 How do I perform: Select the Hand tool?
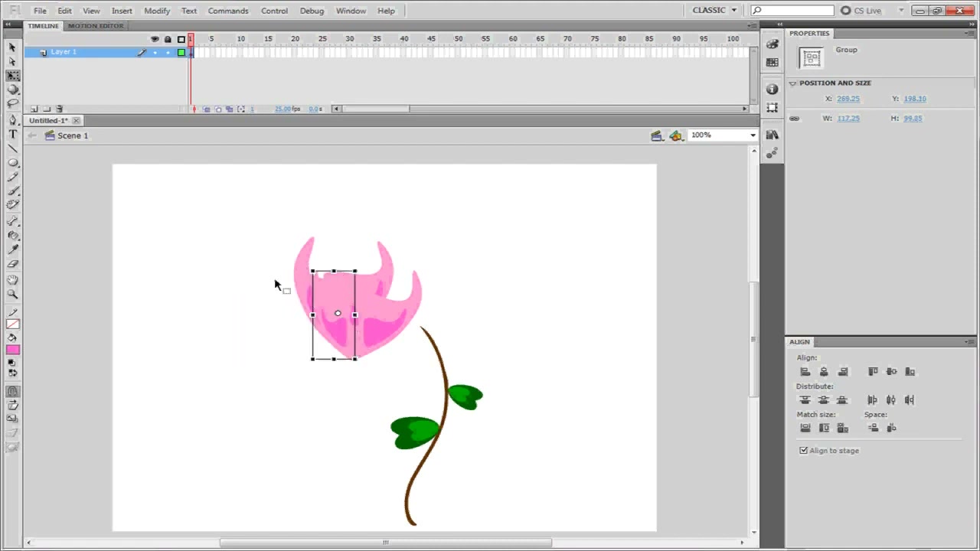point(12,280)
